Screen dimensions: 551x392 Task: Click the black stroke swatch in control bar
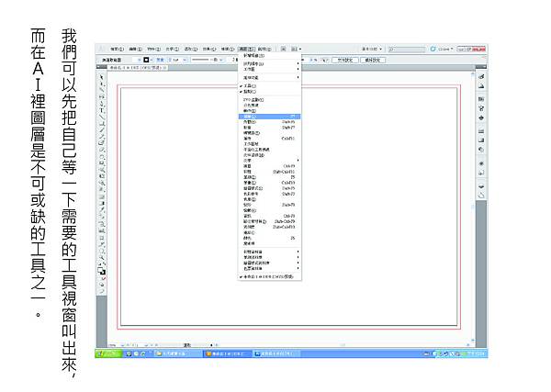tap(147, 60)
